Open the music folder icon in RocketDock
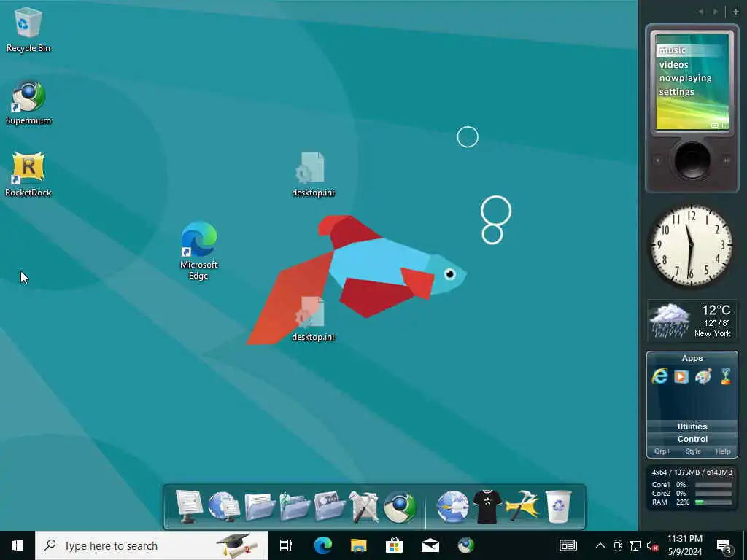This screenshot has width=747, height=560. coord(295,507)
